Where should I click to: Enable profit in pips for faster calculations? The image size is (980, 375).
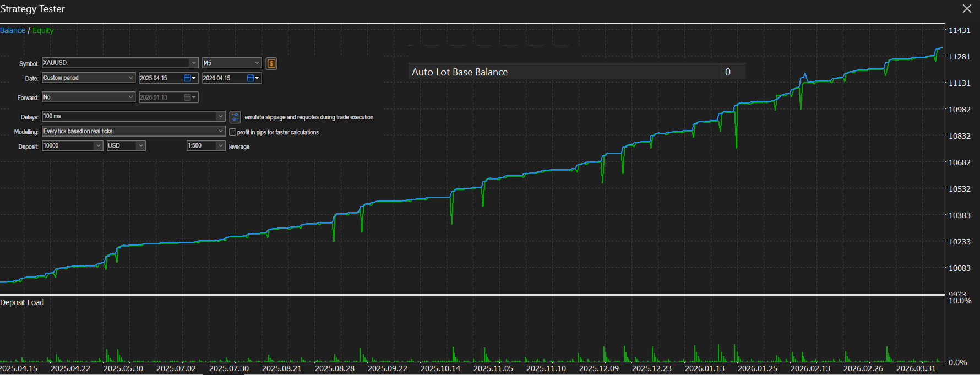click(x=233, y=132)
